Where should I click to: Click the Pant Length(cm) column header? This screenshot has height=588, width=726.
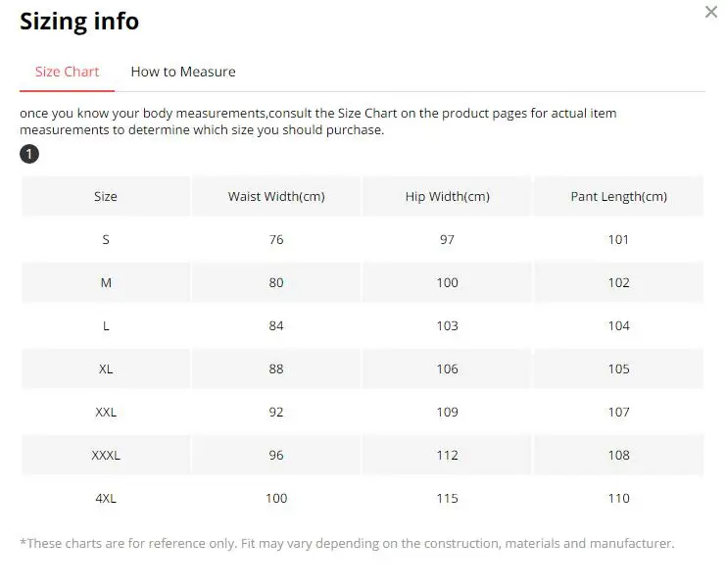(x=618, y=196)
